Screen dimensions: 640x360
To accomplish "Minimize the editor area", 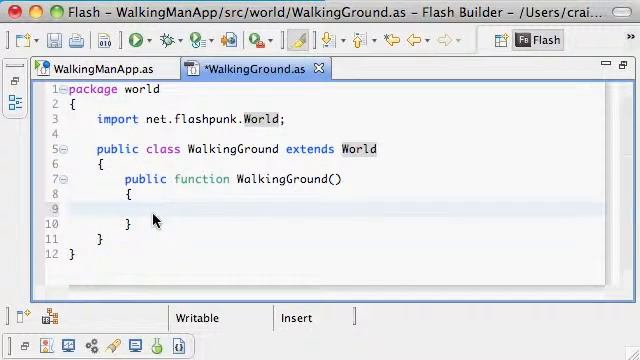I will [x=606, y=64].
